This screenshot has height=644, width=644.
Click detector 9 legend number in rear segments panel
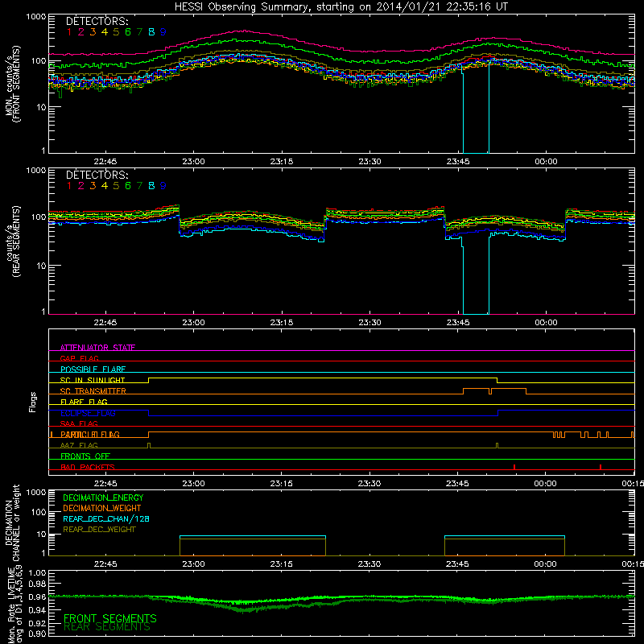pos(163,186)
